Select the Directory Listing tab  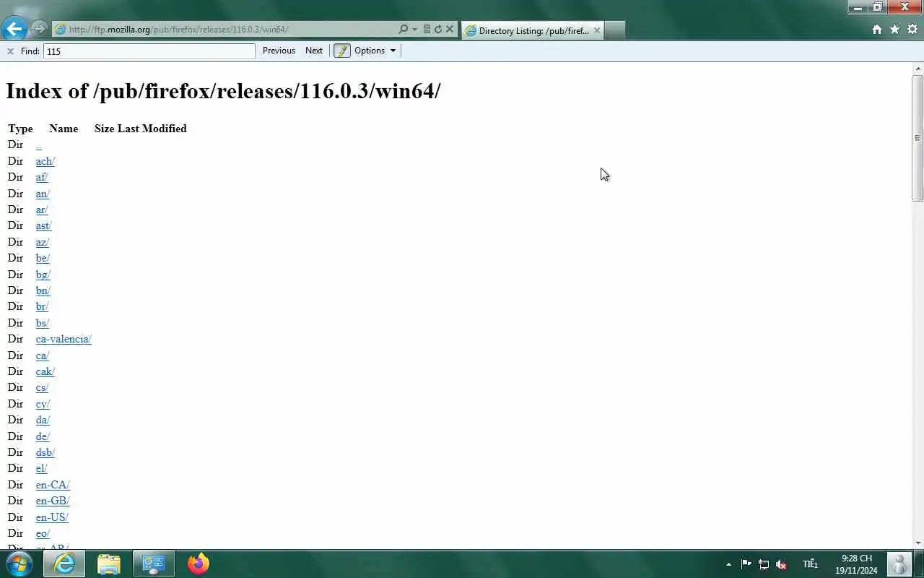point(533,30)
